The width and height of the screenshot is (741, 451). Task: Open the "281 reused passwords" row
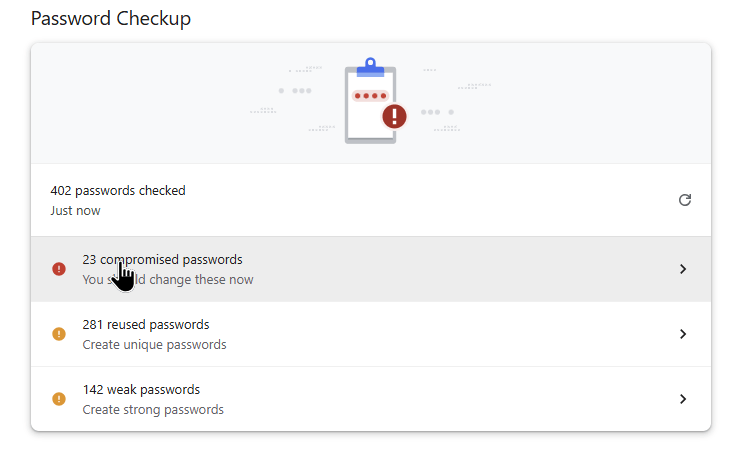click(146, 325)
